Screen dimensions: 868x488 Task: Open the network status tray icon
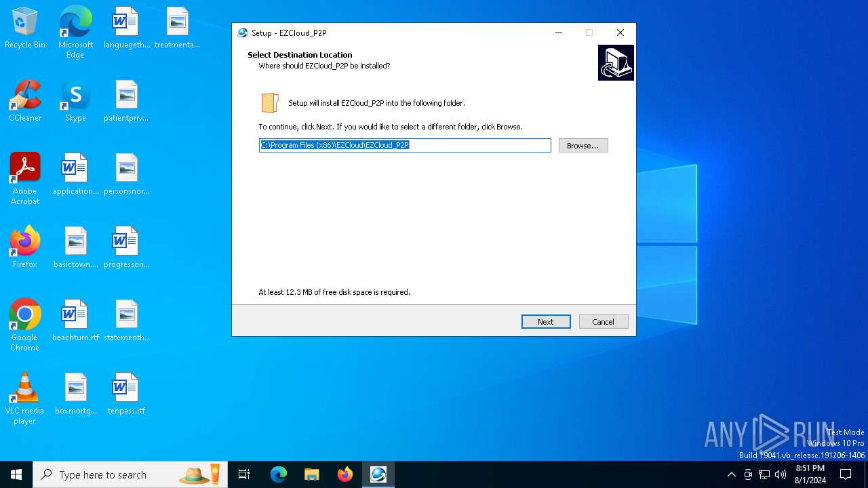[x=764, y=474]
